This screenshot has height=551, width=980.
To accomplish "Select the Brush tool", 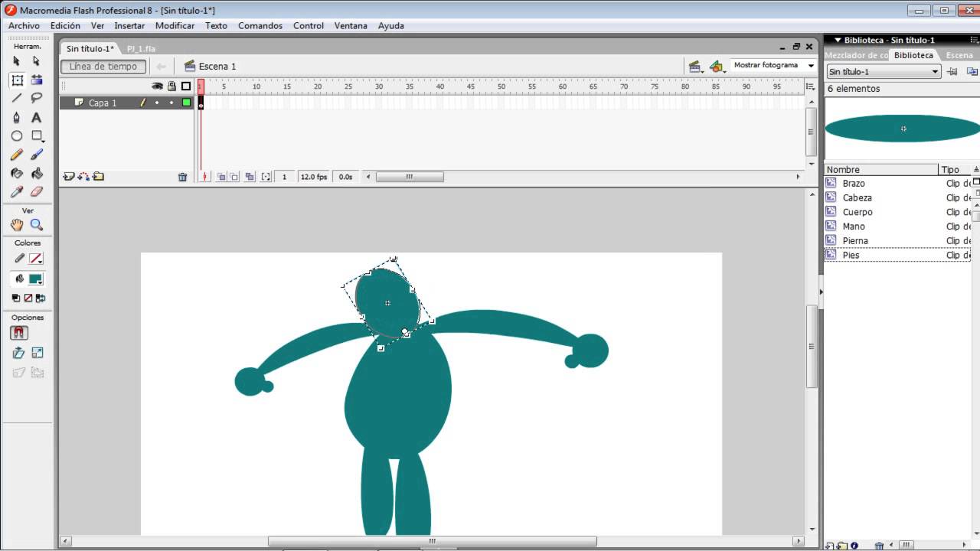I will click(x=36, y=155).
